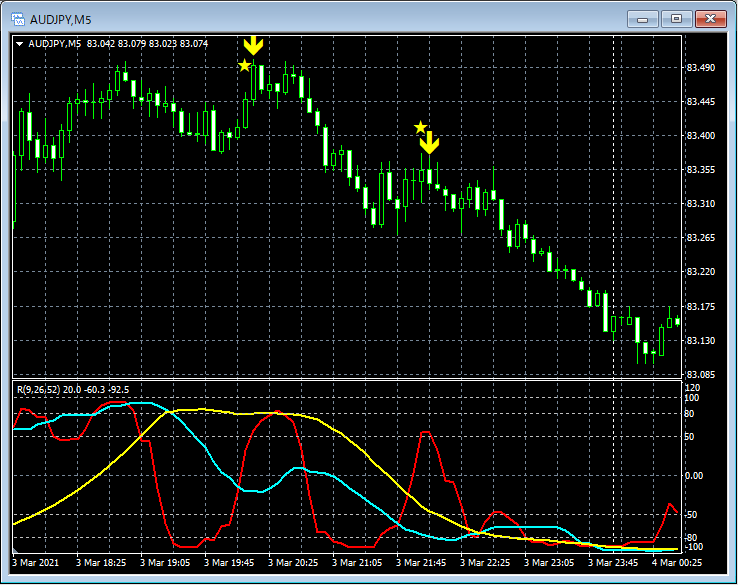Click the 83.355 price scale label
This screenshot has width=739, height=586.
pos(700,170)
